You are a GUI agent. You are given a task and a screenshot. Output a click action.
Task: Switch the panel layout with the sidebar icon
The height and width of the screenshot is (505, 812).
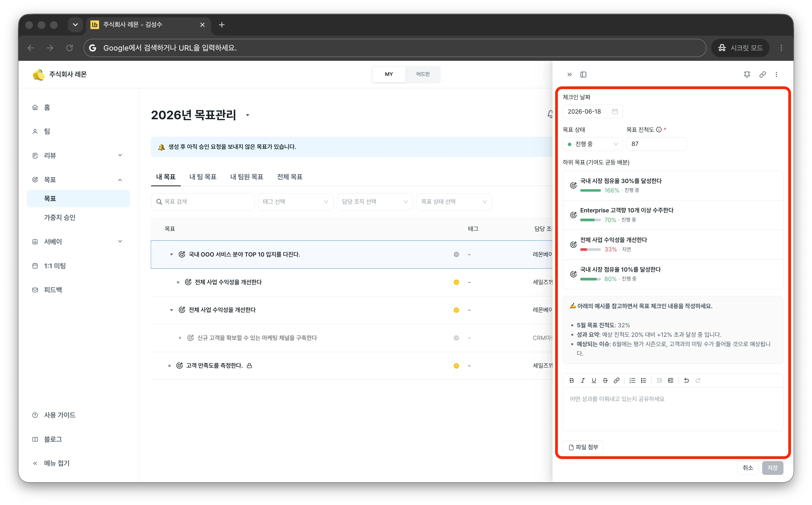583,75
